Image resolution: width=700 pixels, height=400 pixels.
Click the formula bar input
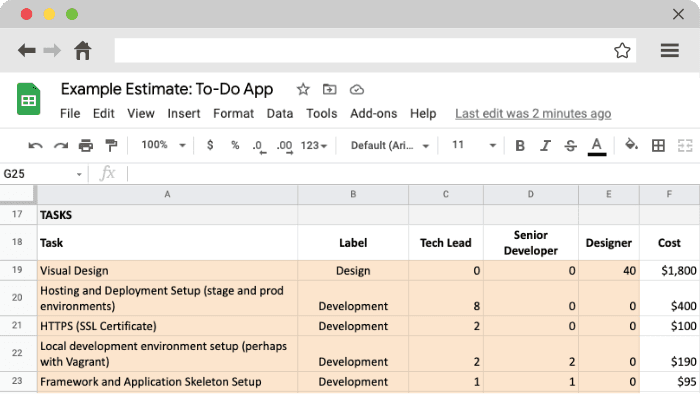pos(413,174)
